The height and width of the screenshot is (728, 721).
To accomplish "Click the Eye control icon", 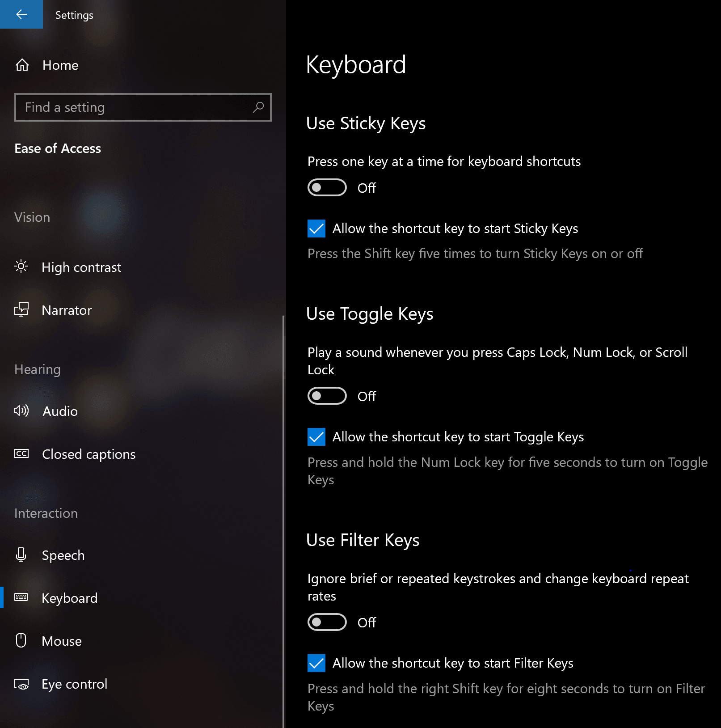I will (x=21, y=684).
